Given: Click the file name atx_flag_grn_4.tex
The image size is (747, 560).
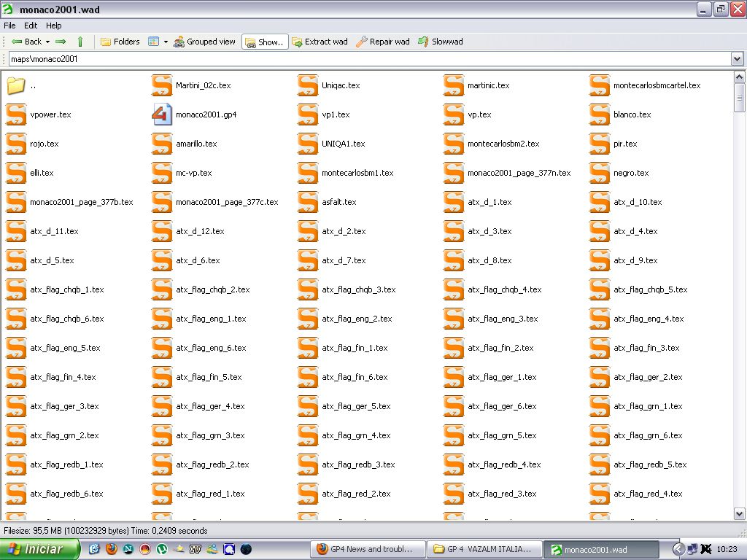Looking at the screenshot, I should (x=356, y=436).
